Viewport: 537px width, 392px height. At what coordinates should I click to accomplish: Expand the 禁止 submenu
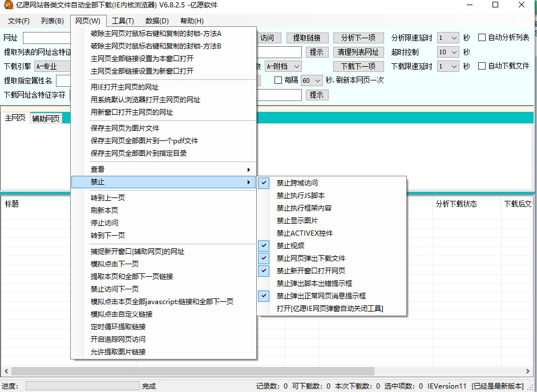(x=164, y=182)
